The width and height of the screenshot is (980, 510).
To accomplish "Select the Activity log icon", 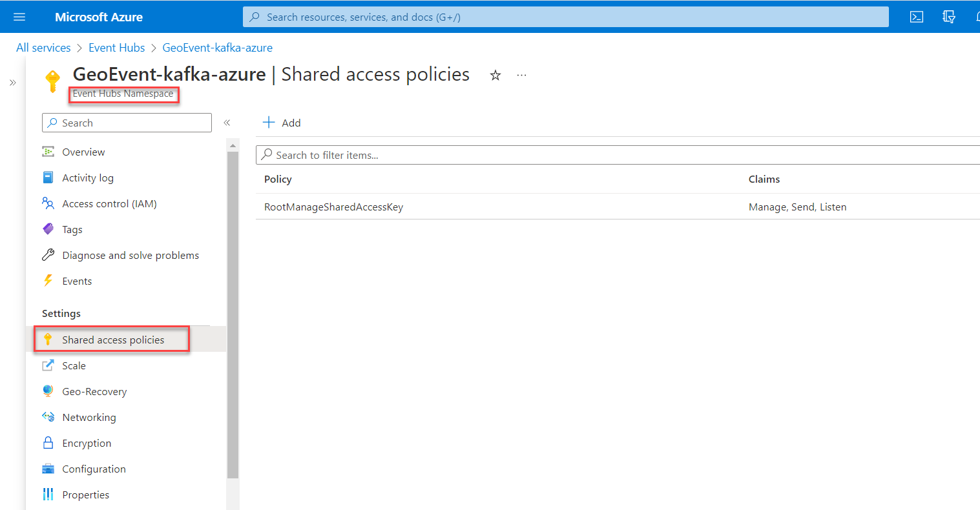I will (x=48, y=178).
